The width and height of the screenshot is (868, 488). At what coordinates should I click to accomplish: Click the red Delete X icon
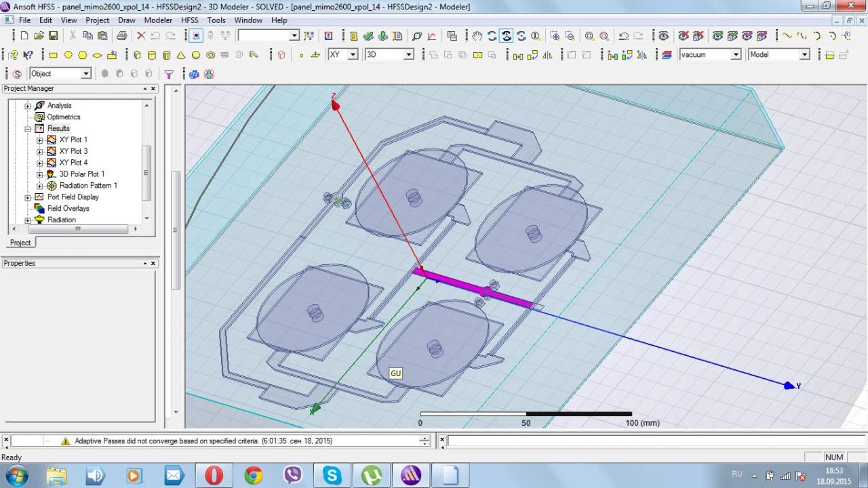pyautogui.click(x=141, y=36)
